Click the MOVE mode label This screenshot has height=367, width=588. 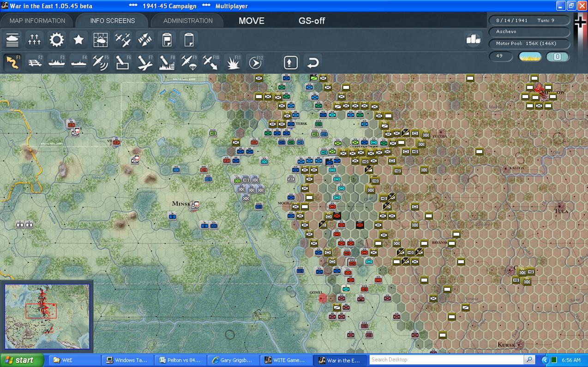click(252, 21)
